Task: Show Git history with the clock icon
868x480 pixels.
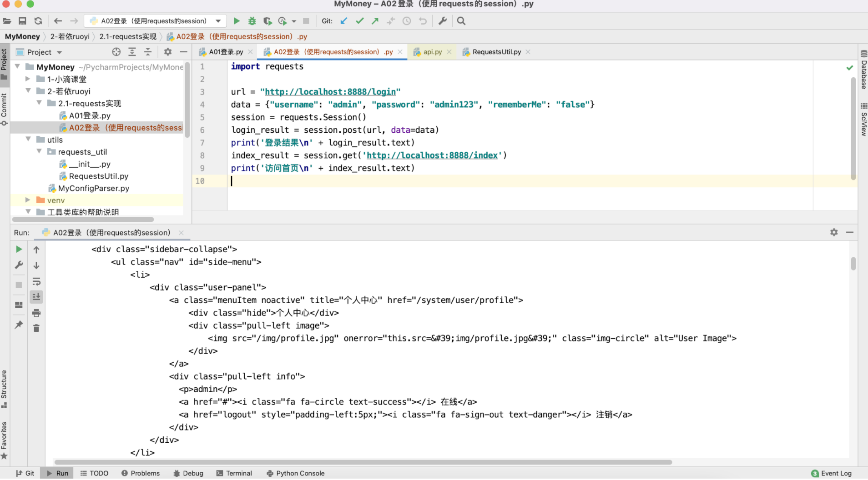Action: pos(407,21)
